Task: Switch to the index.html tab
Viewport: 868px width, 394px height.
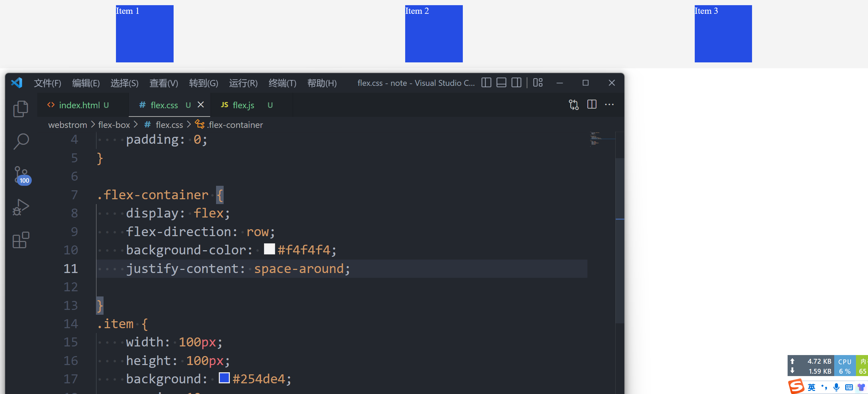Action: click(79, 105)
